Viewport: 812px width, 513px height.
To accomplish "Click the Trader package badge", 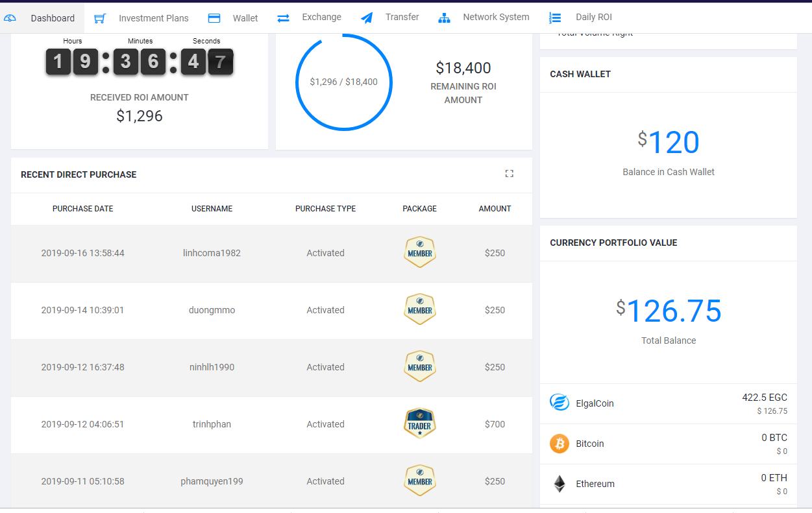I will pyautogui.click(x=419, y=424).
